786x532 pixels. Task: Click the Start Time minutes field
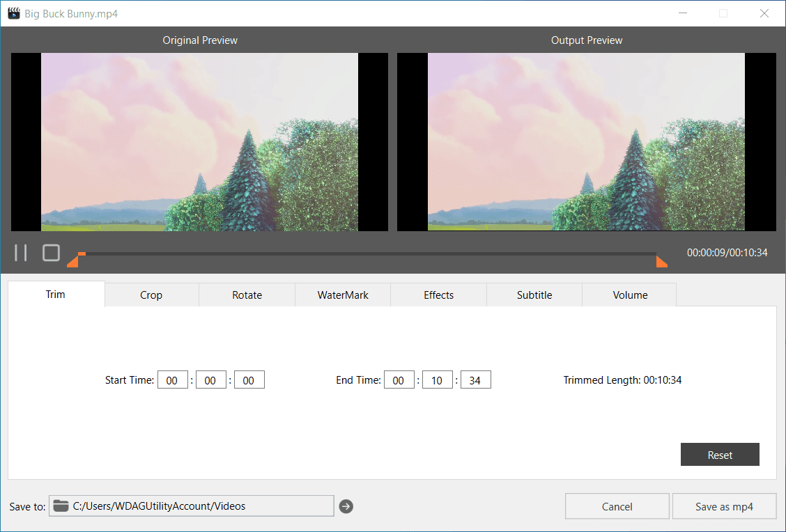pos(211,380)
